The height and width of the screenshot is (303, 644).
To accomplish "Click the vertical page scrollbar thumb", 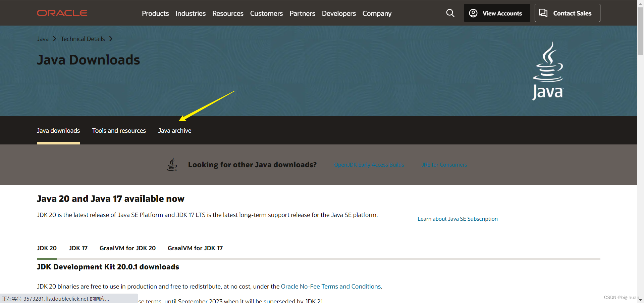I will pyautogui.click(x=641, y=31).
